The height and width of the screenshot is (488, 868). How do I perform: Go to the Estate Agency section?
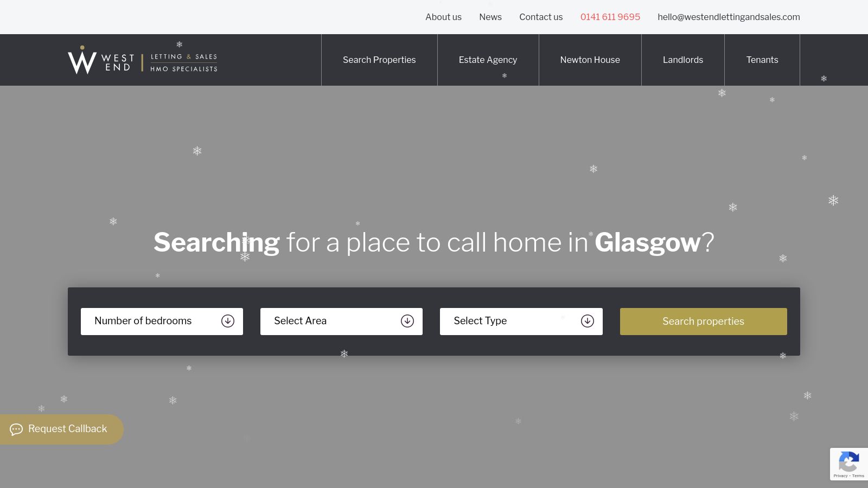488,60
